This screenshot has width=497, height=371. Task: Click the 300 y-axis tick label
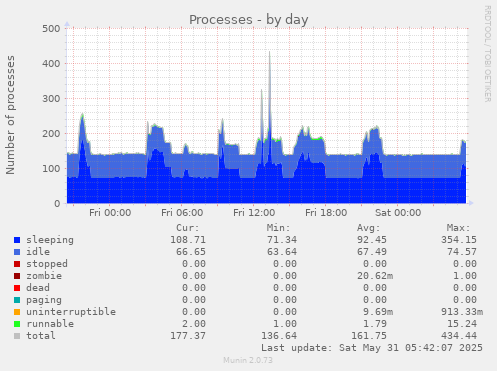[51, 98]
